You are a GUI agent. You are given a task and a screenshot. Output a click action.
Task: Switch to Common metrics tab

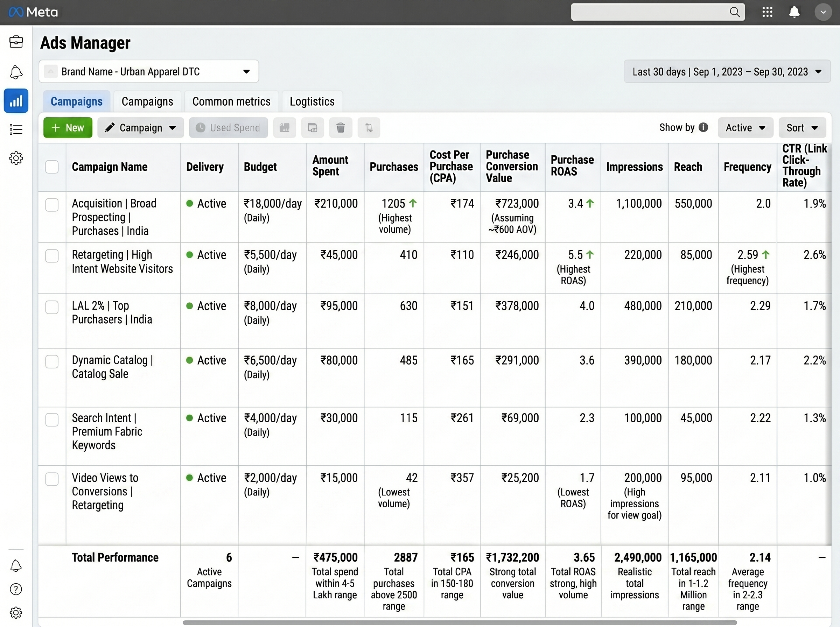pyautogui.click(x=232, y=101)
